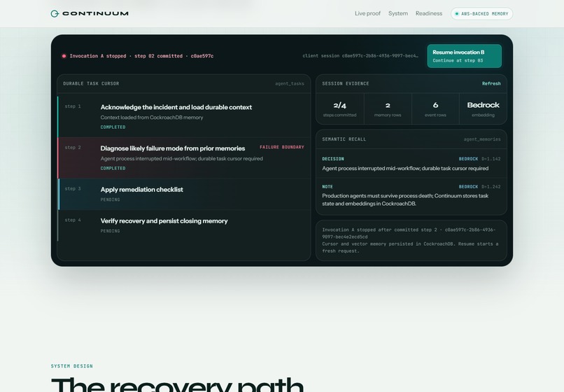Click the D=1.242 distance value
The image size is (564, 392).
pos(491,187)
